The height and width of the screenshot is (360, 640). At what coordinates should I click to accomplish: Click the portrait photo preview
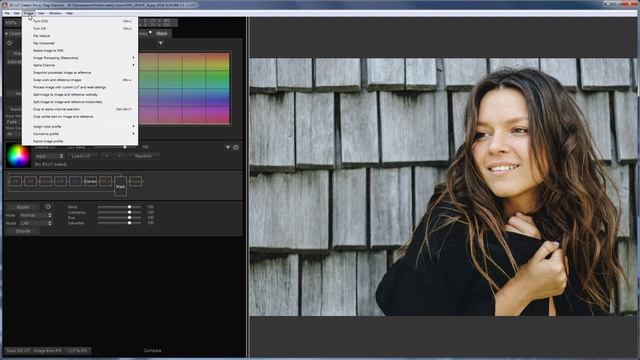click(x=443, y=187)
